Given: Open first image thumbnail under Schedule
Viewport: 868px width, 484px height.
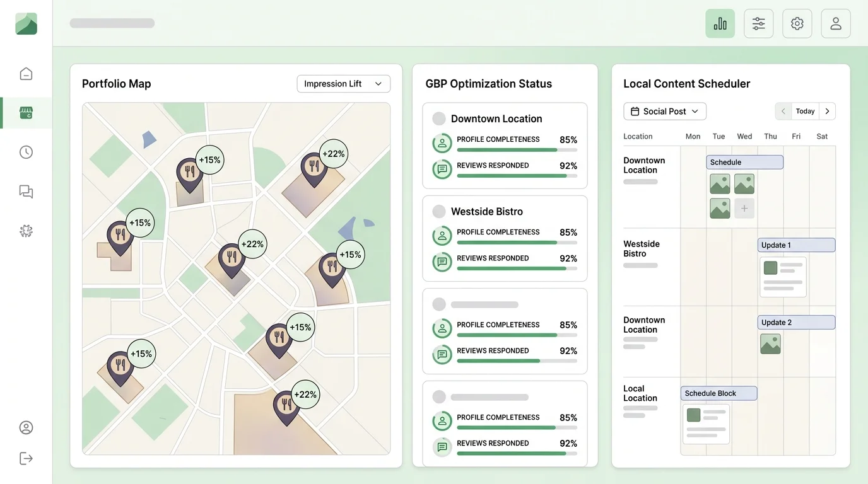Looking at the screenshot, I should (720, 183).
